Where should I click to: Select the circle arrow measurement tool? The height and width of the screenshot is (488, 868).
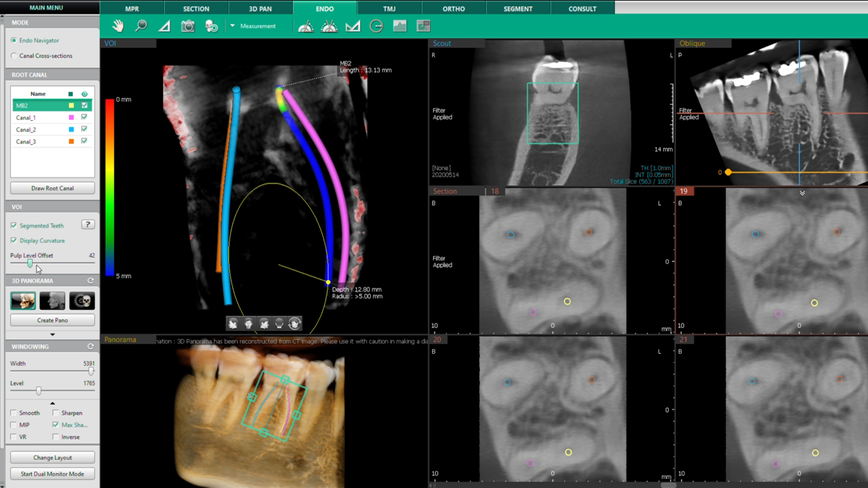coord(376,26)
